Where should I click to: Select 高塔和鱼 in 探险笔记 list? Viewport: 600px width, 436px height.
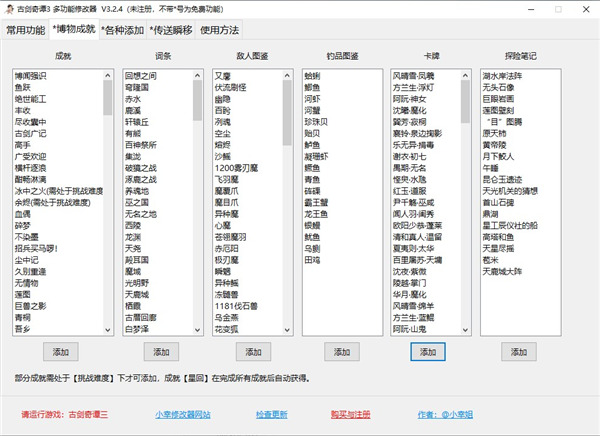(498, 237)
